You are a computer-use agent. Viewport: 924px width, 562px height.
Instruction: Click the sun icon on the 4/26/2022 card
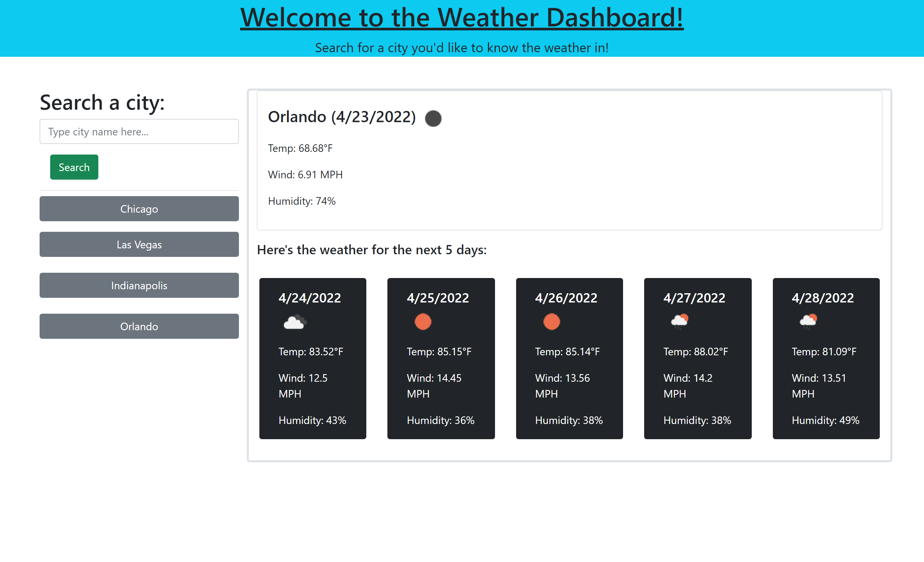551,322
